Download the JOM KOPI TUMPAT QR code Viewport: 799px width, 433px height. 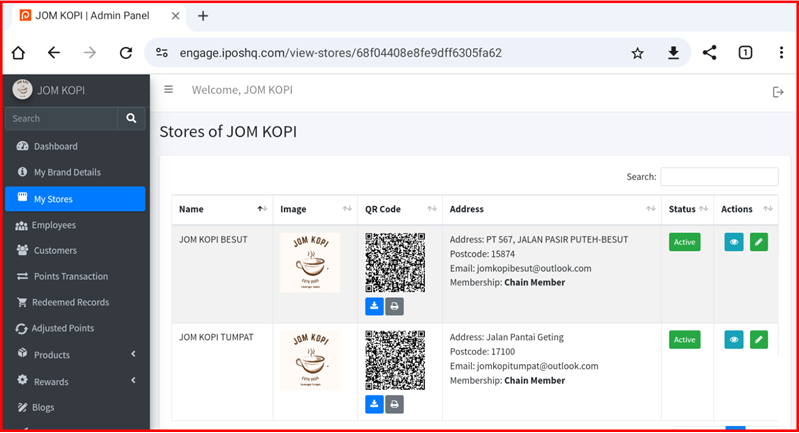[x=374, y=404]
